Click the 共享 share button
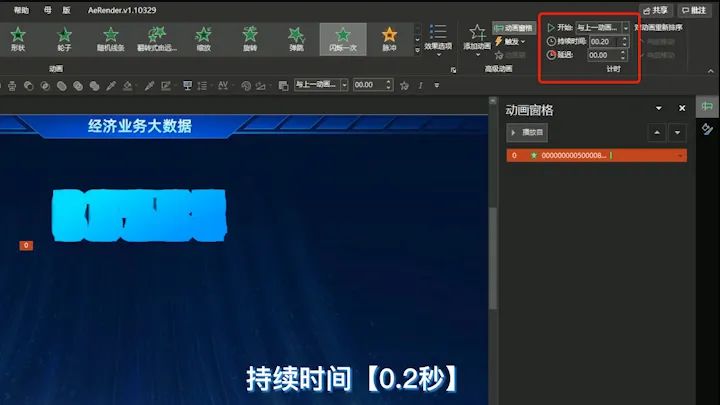The height and width of the screenshot is (405, 720). pyautogui.click(x=655, y=10)
